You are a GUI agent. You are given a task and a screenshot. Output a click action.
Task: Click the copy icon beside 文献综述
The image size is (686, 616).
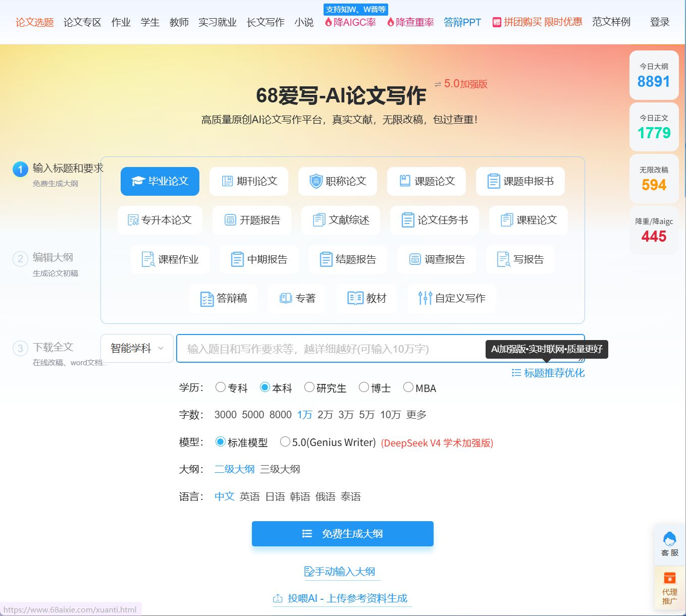(x=319, y=220)
